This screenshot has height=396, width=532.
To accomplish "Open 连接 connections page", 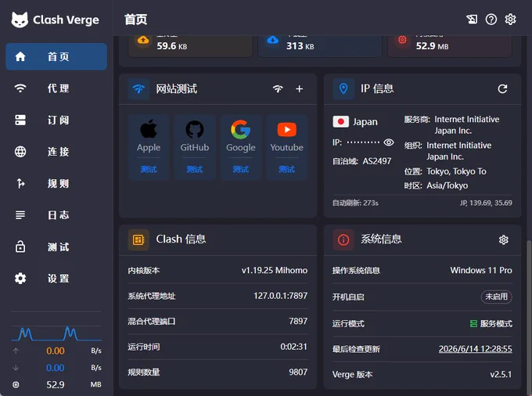I will tap(56, 152).
